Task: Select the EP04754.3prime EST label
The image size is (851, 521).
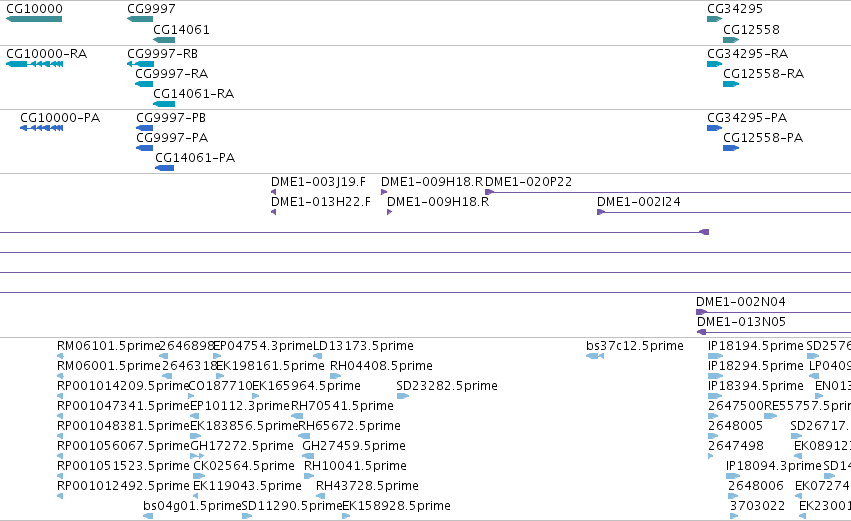Action: click(x=263, y=346)
